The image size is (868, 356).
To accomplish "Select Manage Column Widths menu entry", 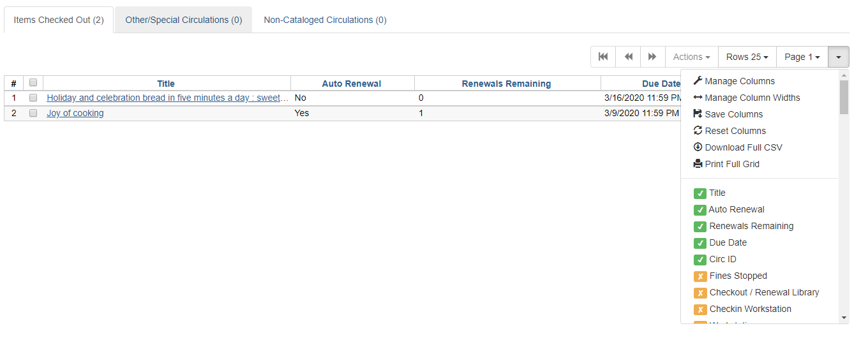I will coord(759,98).
